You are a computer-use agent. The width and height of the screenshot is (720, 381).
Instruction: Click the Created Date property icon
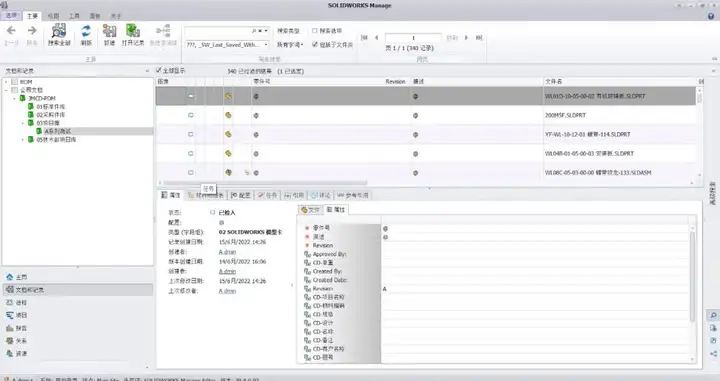pyautogui.click(x=308, y=280)
